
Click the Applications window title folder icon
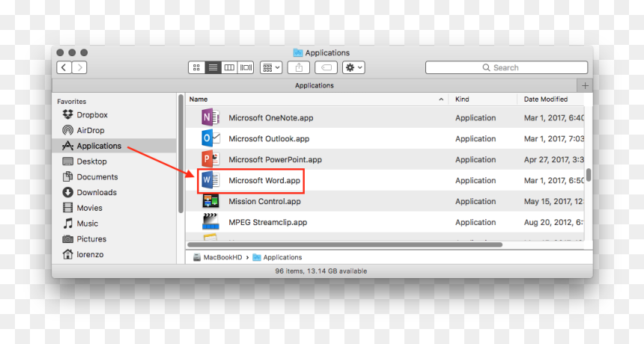pyautogui.click(x=298, y=53)
